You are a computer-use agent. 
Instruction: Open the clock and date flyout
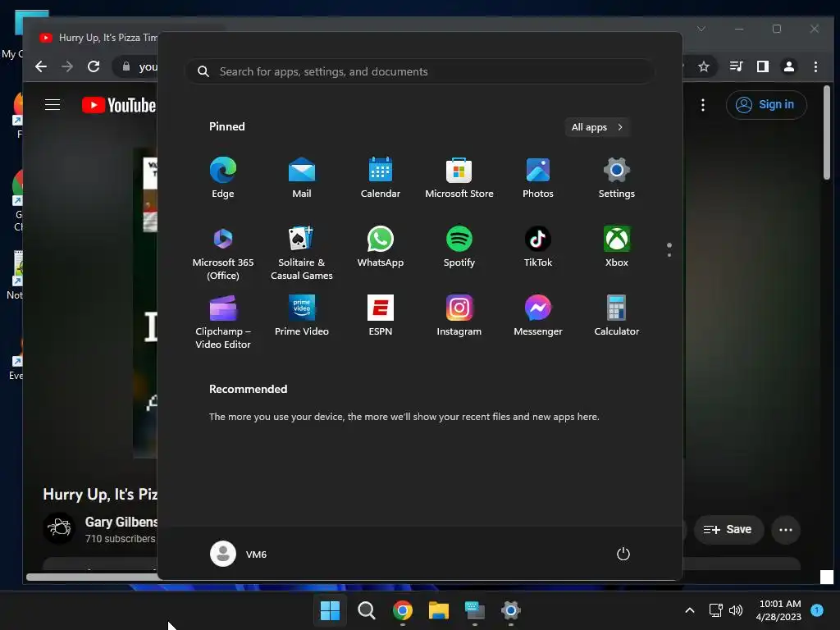(x=779, y=610)
